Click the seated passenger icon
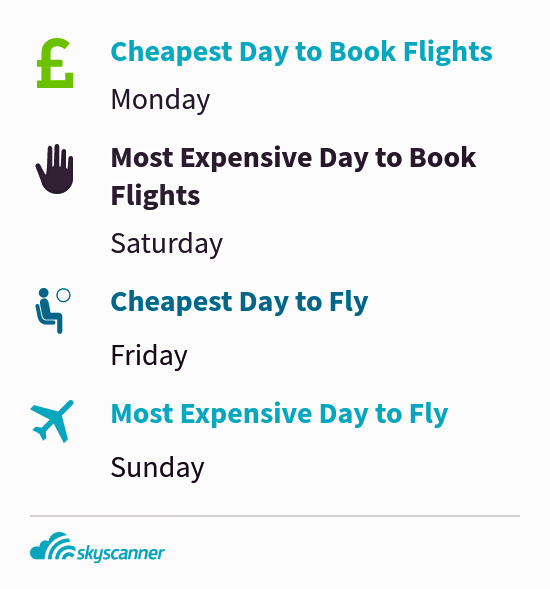 pyautogui.click(x=49, y=311)
